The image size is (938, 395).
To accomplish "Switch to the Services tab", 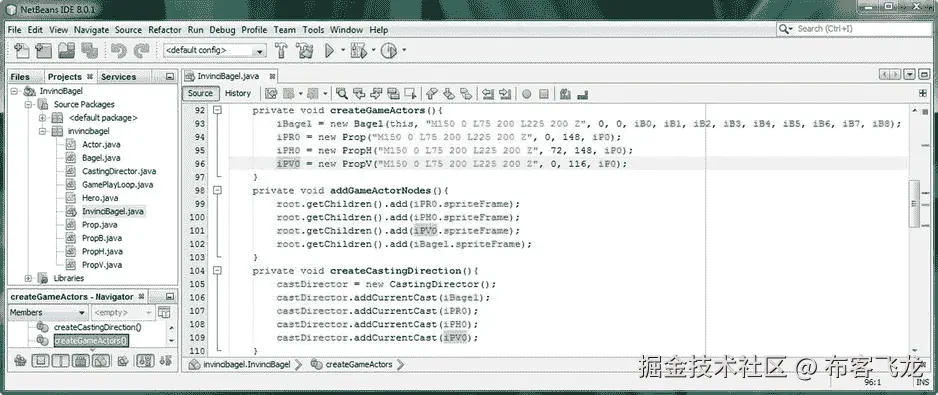I will click(118, 77).
